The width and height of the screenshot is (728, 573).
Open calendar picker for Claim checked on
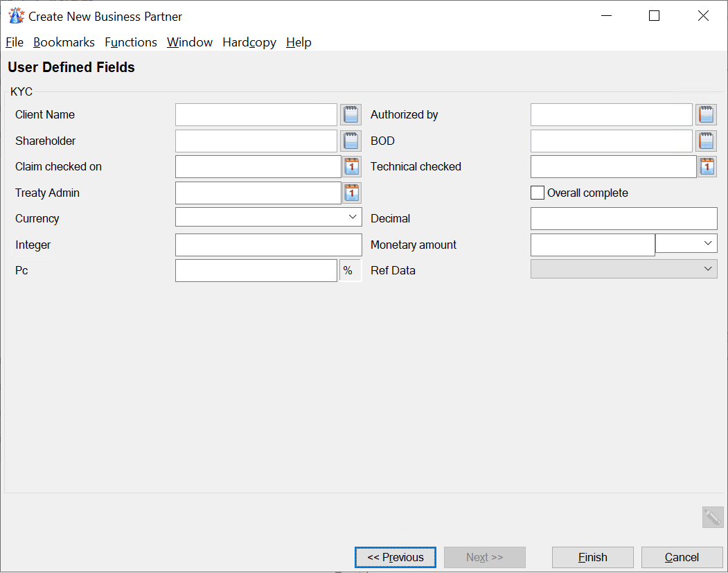tap(352, 166)
